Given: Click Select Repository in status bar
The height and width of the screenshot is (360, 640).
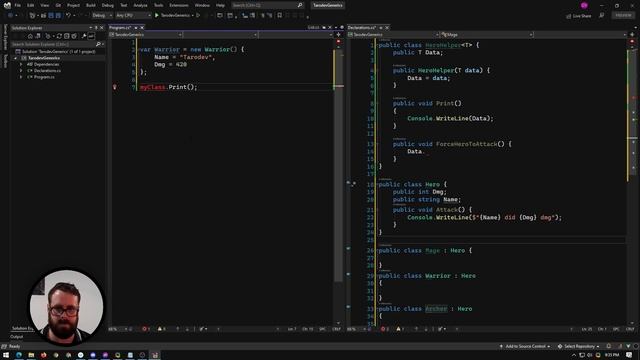Looking at the screenshot, I should point(579,346).
